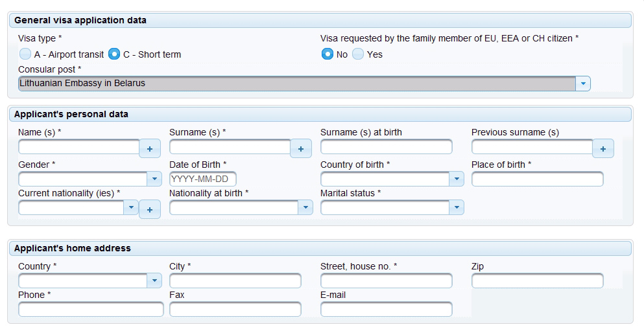Select A - Airport transit visa type

pos(25,54)
